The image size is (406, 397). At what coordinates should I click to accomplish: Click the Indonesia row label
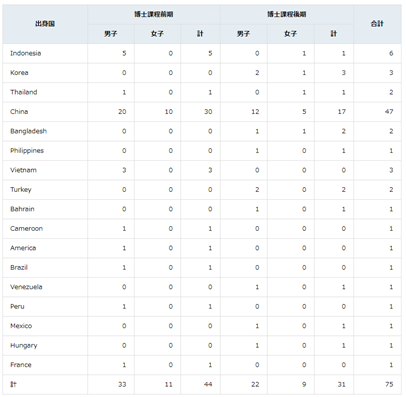pos(26,53)
